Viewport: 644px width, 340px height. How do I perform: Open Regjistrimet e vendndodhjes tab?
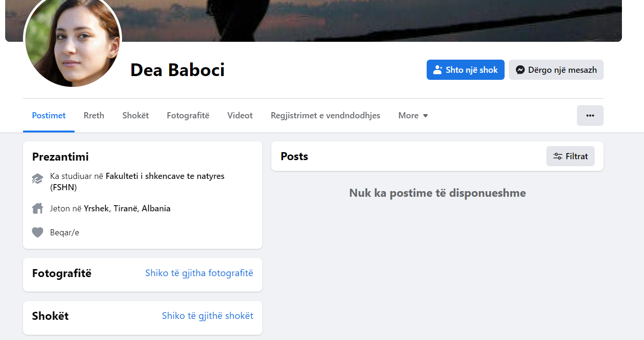(x=325, y=116)
